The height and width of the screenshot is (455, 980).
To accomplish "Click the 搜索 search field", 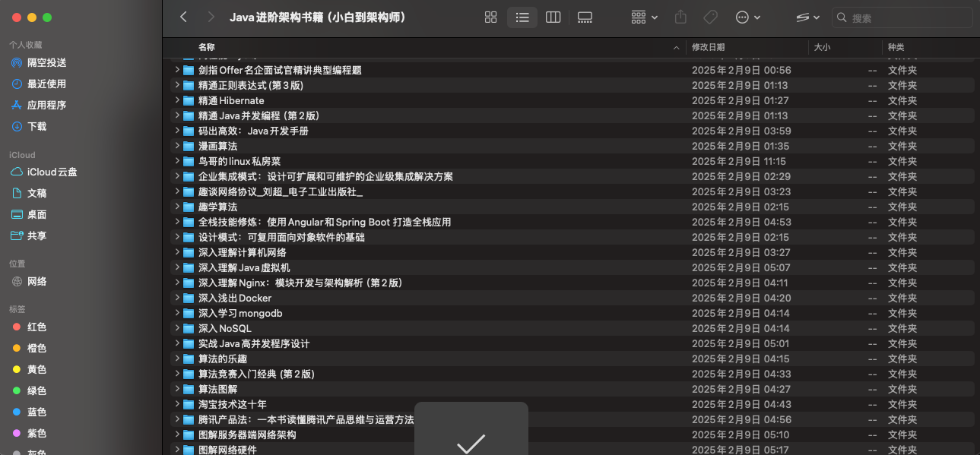I will pos(902,17).
